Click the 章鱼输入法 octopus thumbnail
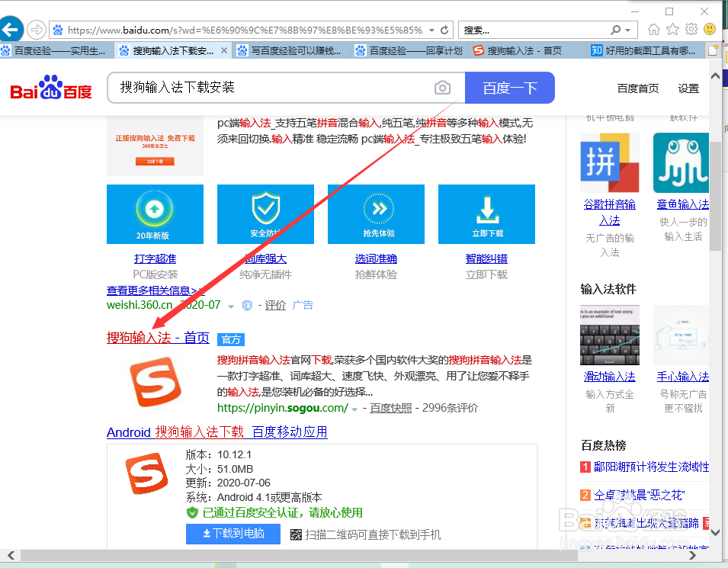728x568 pixels. [x=681, y=162]
